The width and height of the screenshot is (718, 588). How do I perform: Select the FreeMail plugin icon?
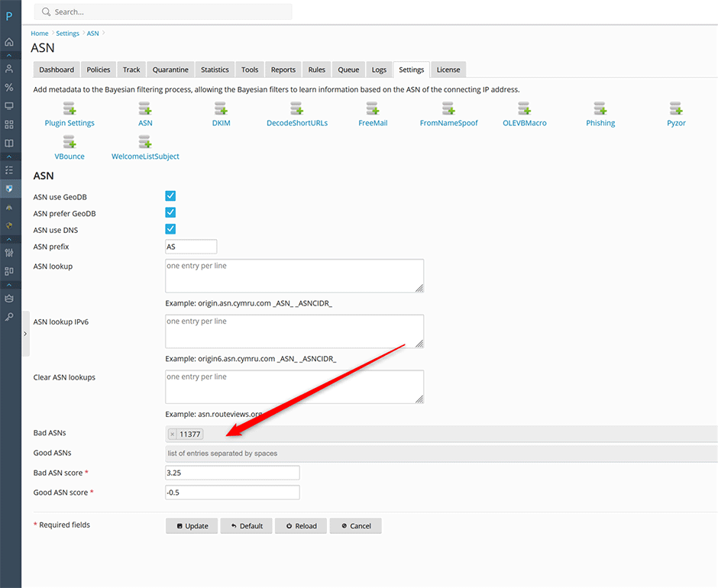point(373,108)
